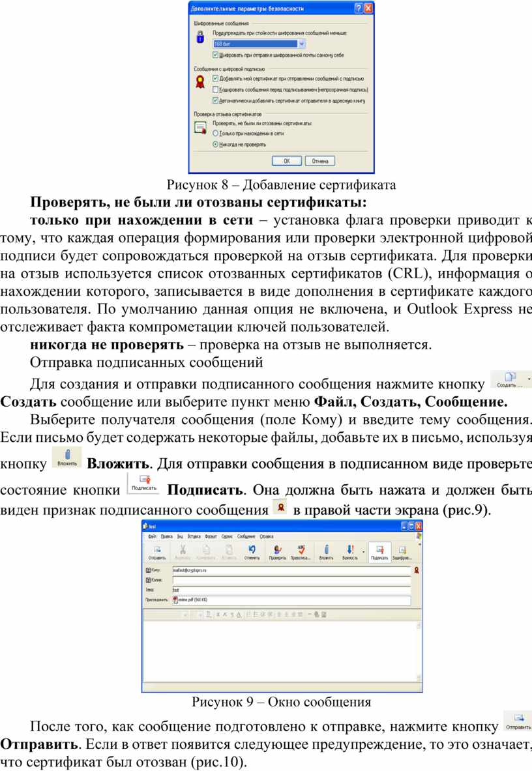Click the Вырезать scissors toolbar icon

tap(183, 552)
